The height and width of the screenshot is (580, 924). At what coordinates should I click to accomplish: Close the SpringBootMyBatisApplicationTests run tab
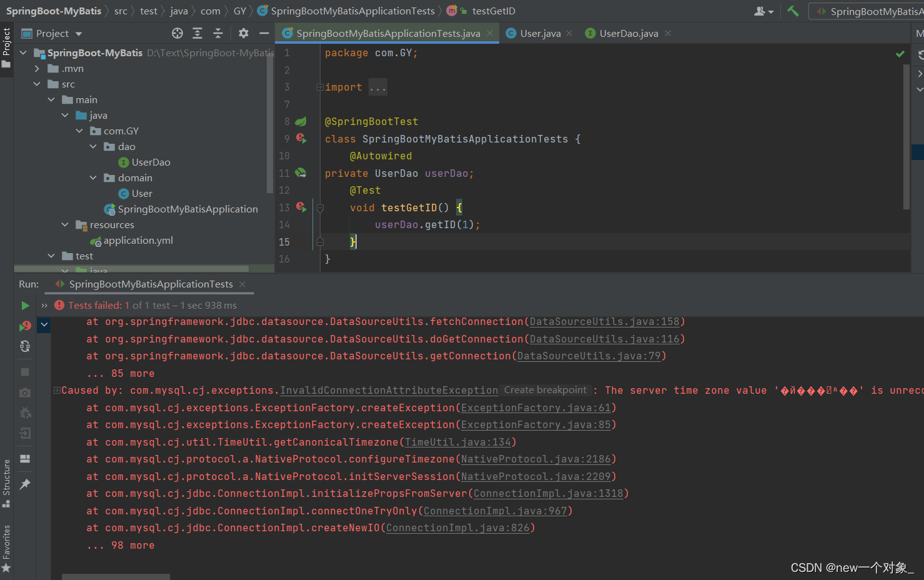pos(242,284)
